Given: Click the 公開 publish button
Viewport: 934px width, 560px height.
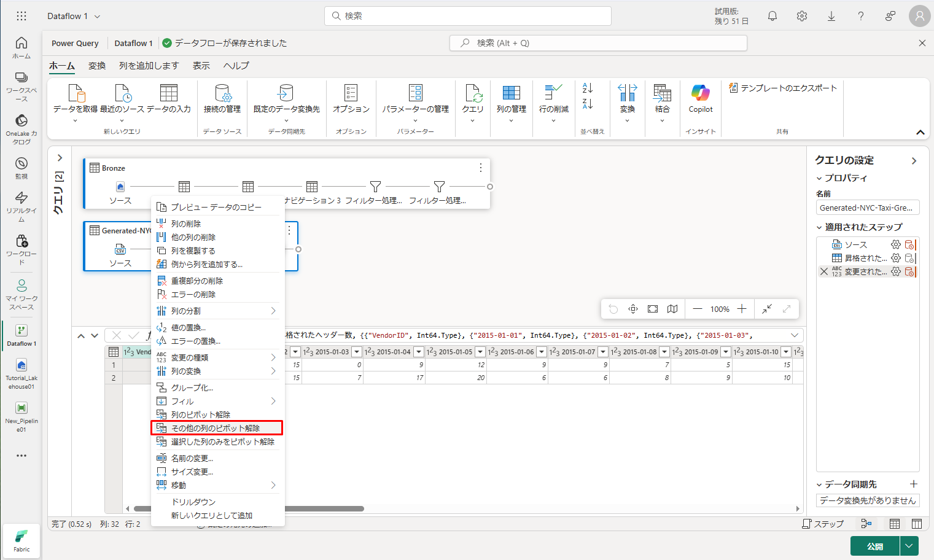Looking at the screenshot, I should click(x=875, y=546).
